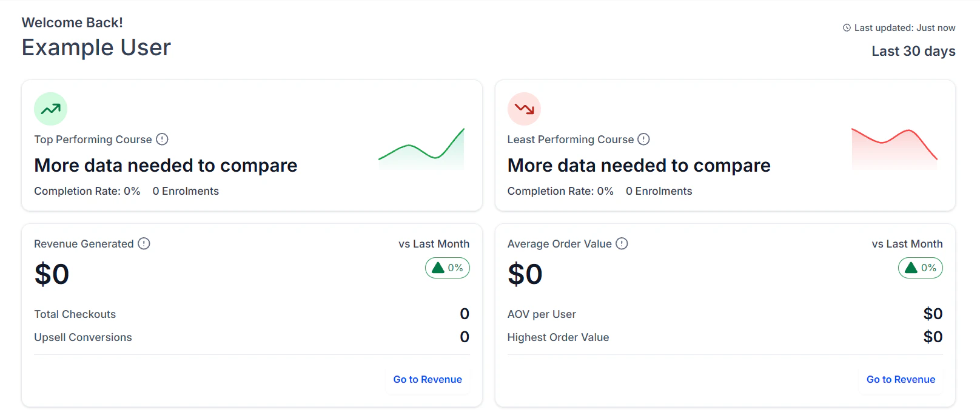Viewport: 980px width, 415px height.
Task: Open the Last 30 days date range selector
Action: tap(913, 51)
